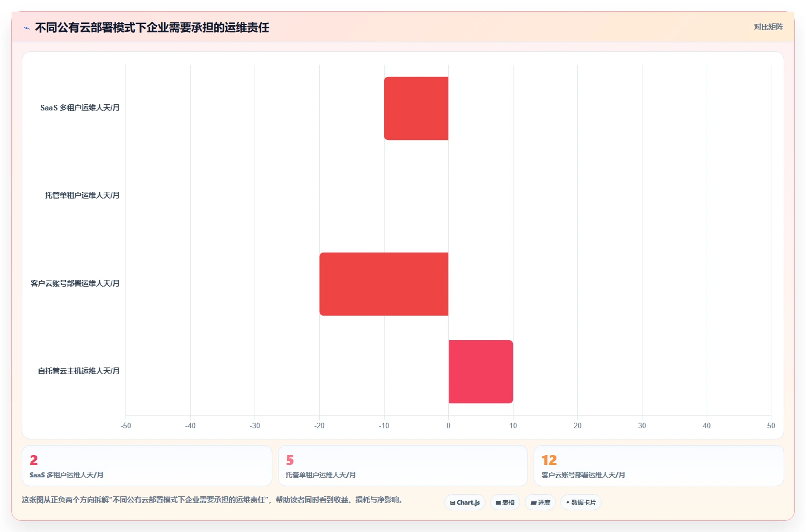Click the 托管单租户运维人天/月 stat card label
This screenshot has height=532, width=806.
click(320, 475)
